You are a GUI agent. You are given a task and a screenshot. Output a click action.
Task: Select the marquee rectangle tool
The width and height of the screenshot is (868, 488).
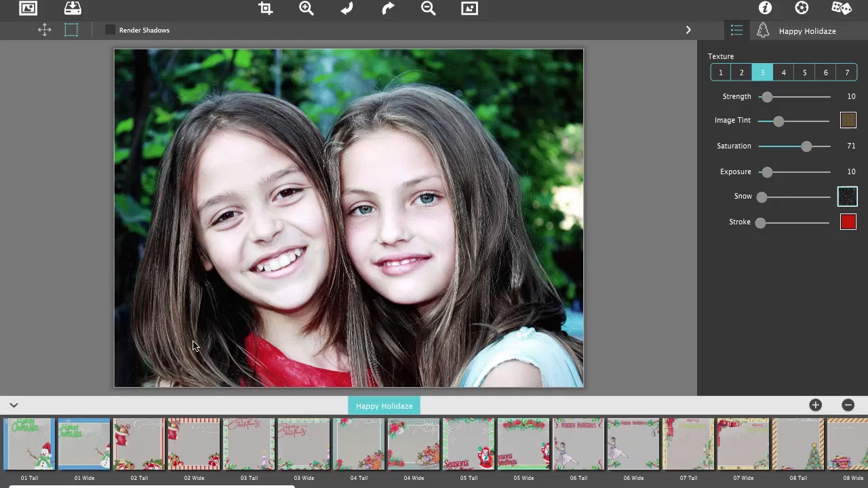[71, 30]
